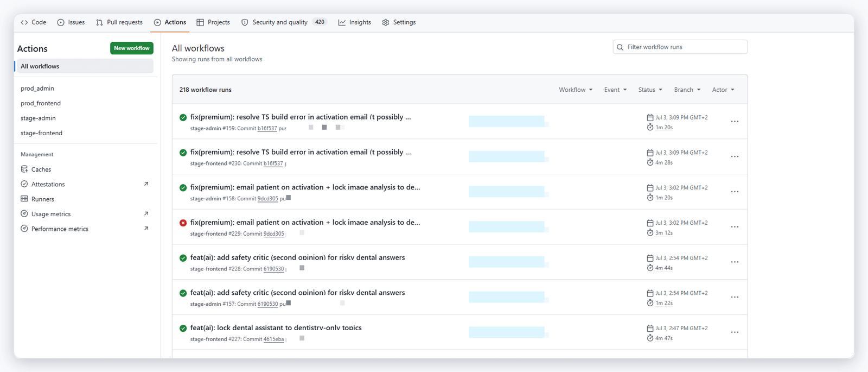The width and height of the screenshot is (868, 372).
Task: Open three-dot menu for stage-admin #159
Action: click(x=735, y=122)
